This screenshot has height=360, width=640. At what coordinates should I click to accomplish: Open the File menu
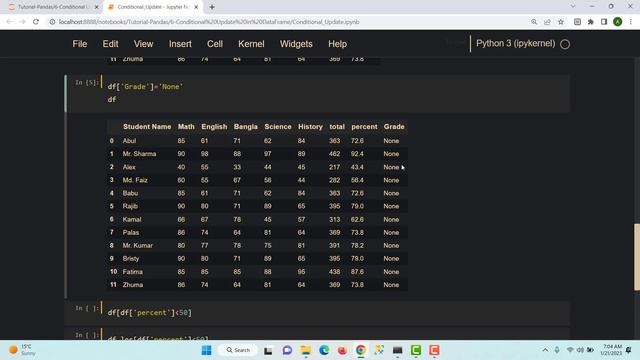click(x=80, y=44)
